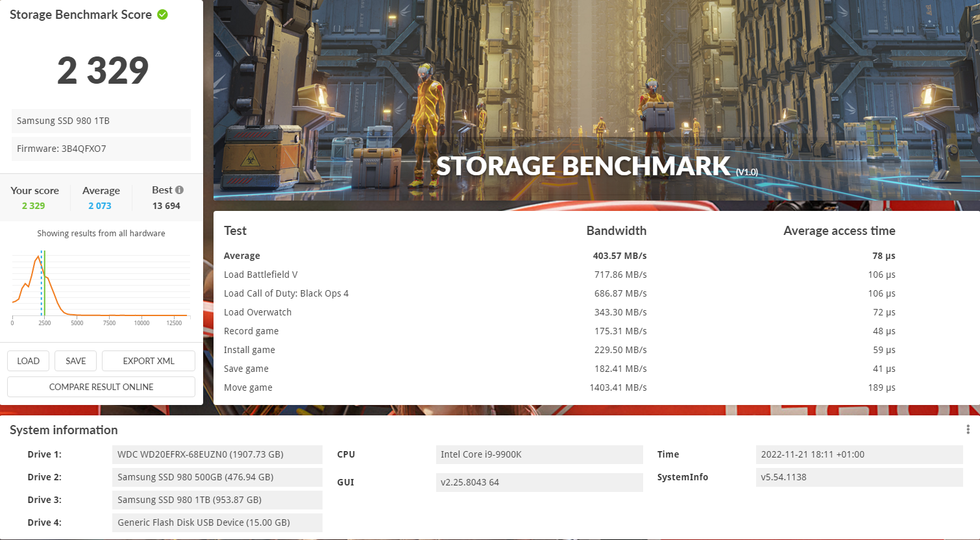Image resolution: width=980 pixels, height=540 pixels.
Task: Click the green checkmark beside Storage Benchmark Score
Action: coord(162,14)
